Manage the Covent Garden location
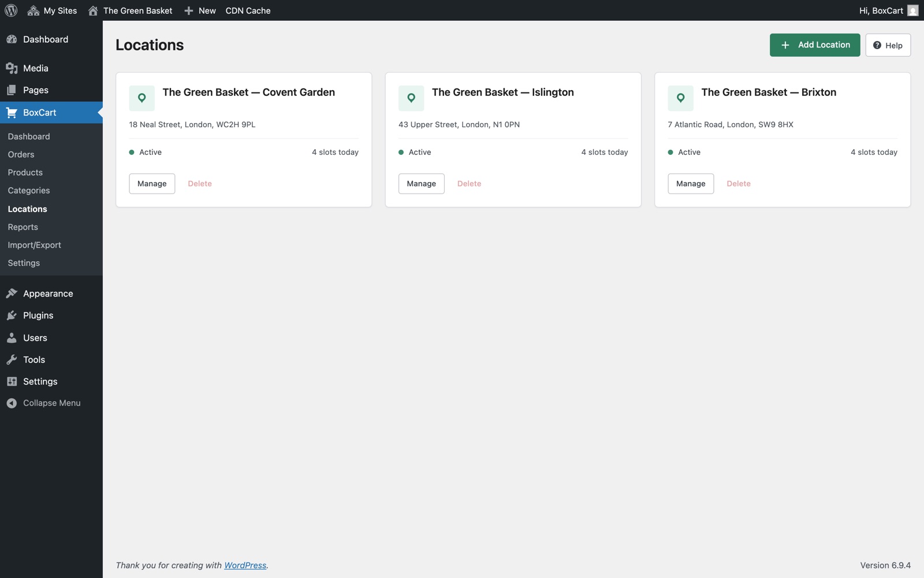 [x=152, y=184]
